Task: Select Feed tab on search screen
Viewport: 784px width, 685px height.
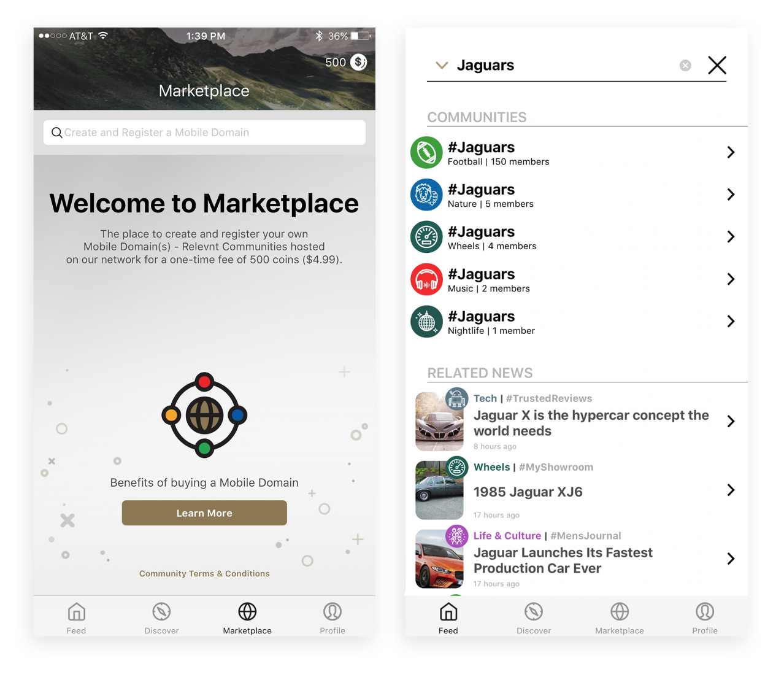Action: click(x=448, y=618)
